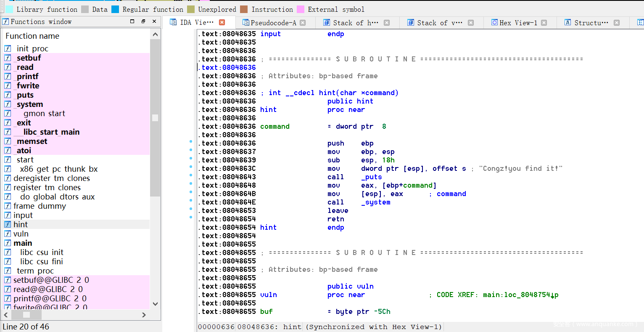Maximize the Functions window panel

132,21
